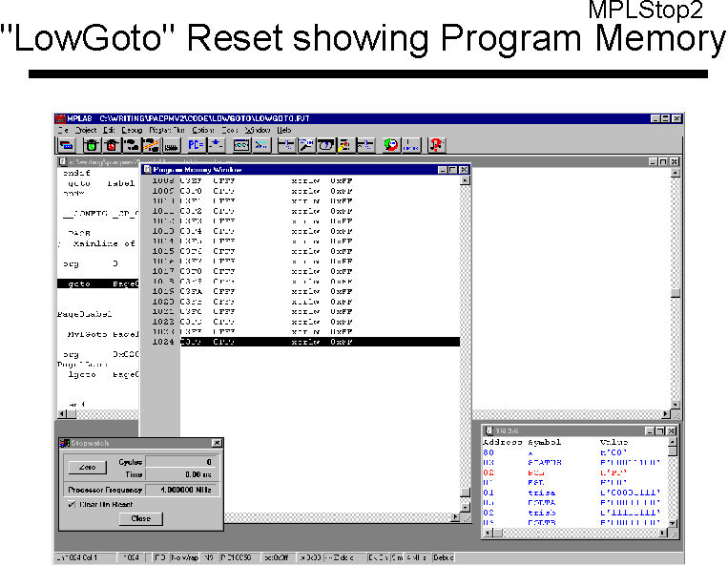The image size is (728, 566).
Task: Click the blue arrows toolbar icon
Action: click(x=261, y=145)
